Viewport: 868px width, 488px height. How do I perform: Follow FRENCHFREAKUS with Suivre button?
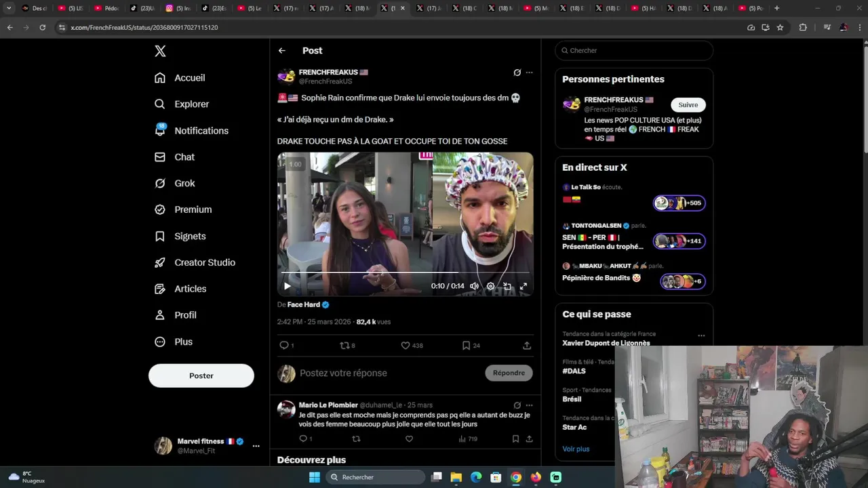point(688,105)
